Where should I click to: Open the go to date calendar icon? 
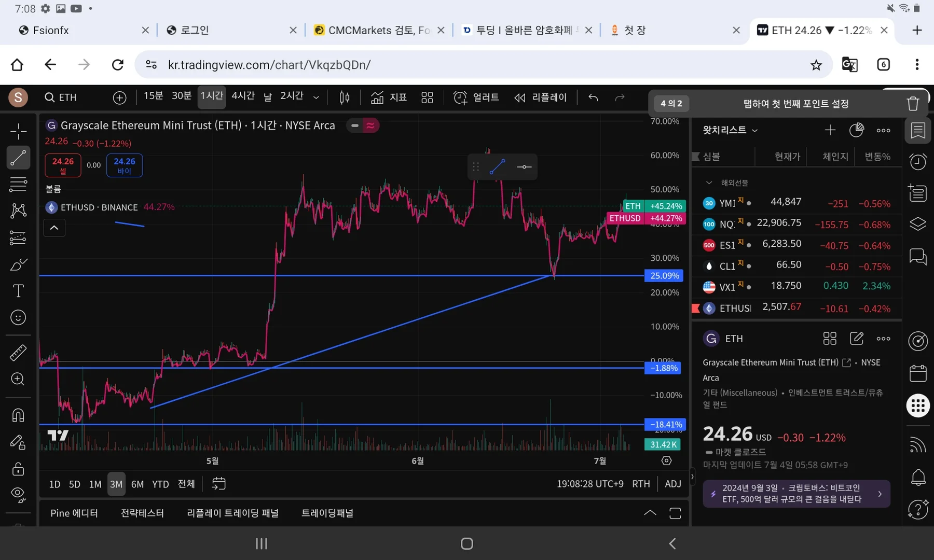coord(219,484)
